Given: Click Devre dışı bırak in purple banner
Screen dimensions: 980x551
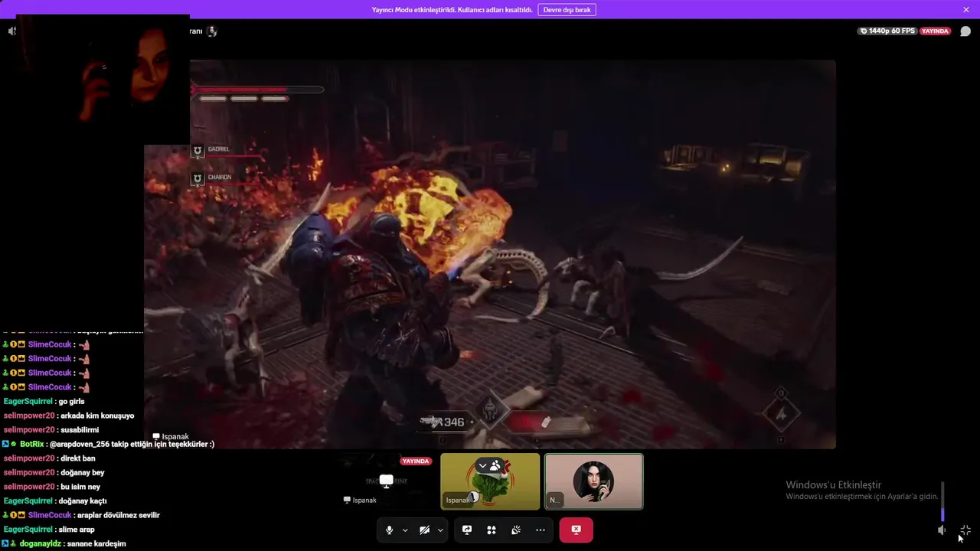Looking at the screenshot, I should pos(567,10).
